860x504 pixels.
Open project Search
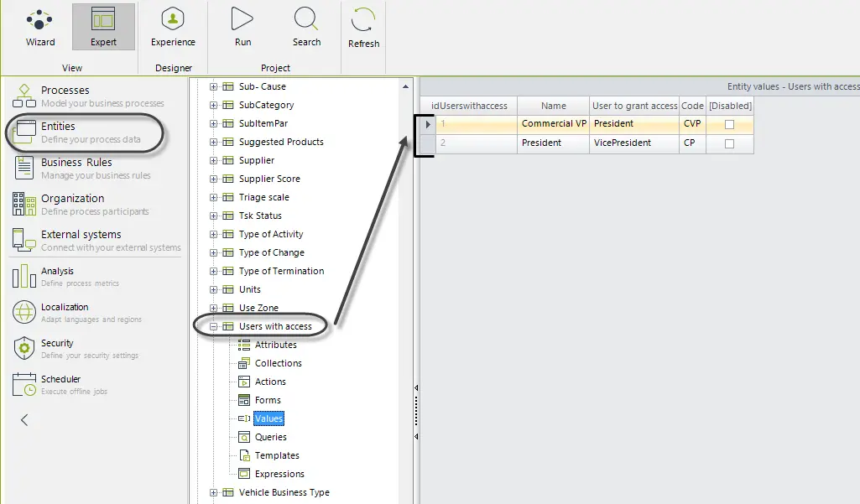pos(306,27)
